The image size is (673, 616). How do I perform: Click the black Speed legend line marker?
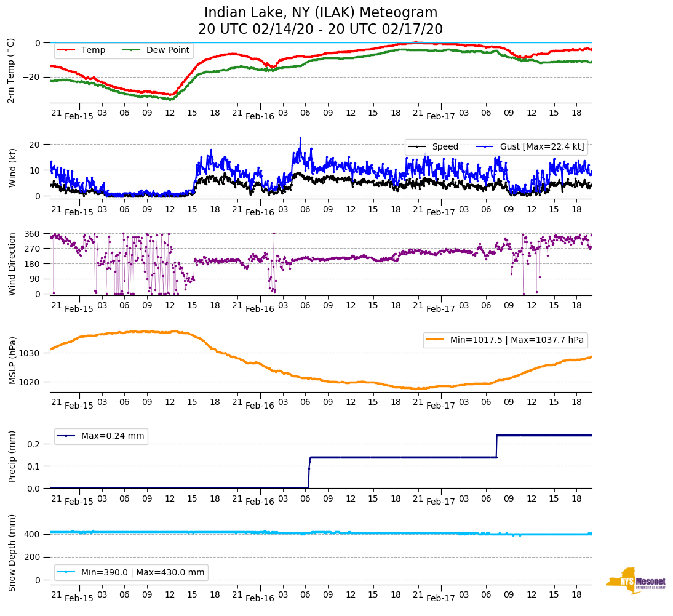[417, 146]
